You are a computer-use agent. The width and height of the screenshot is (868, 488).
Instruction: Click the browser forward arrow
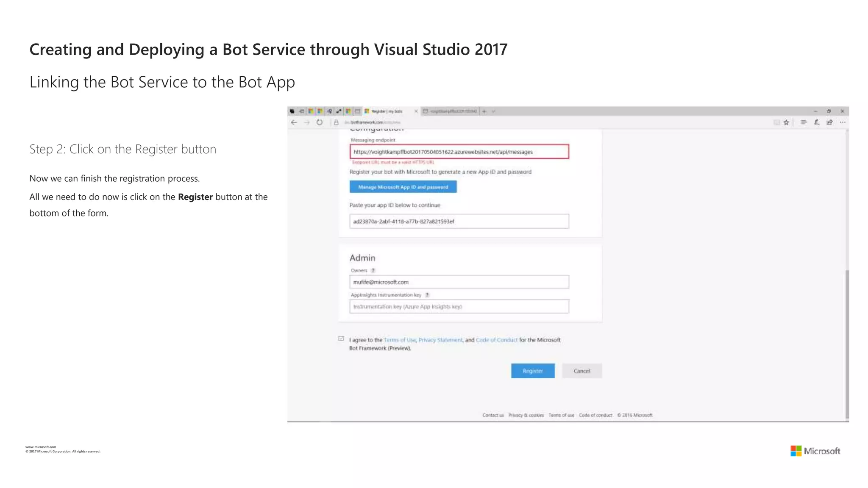pyautogui.click(x=307, y=122)
